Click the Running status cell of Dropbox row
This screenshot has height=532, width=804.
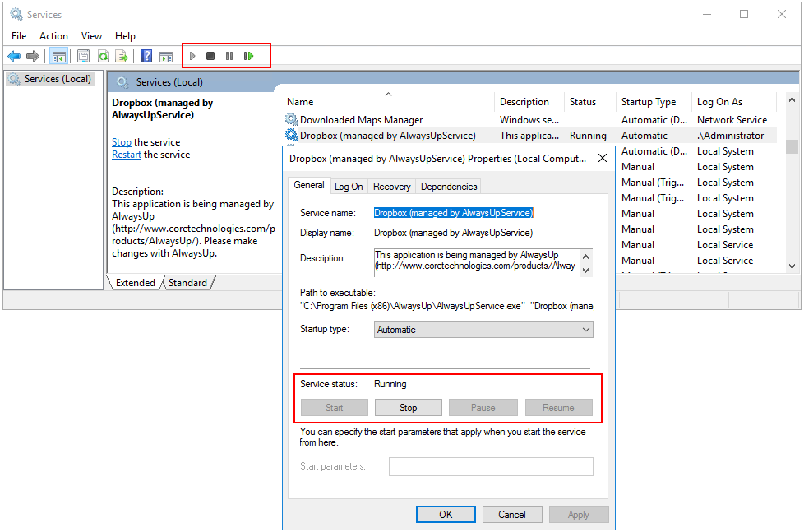tap(588, 136)
